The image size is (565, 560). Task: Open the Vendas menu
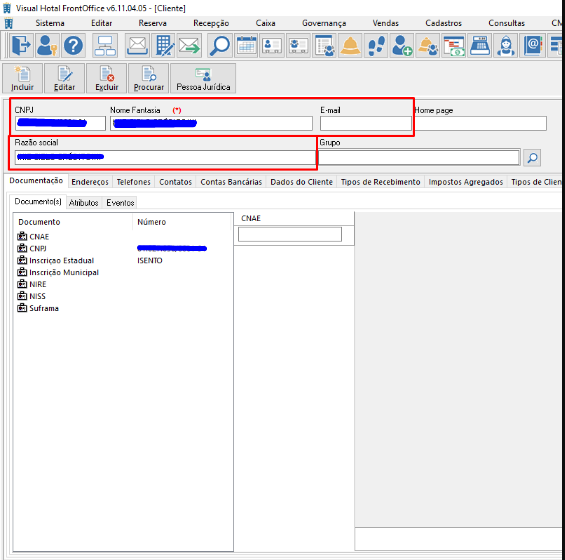[x=385, y=23]
